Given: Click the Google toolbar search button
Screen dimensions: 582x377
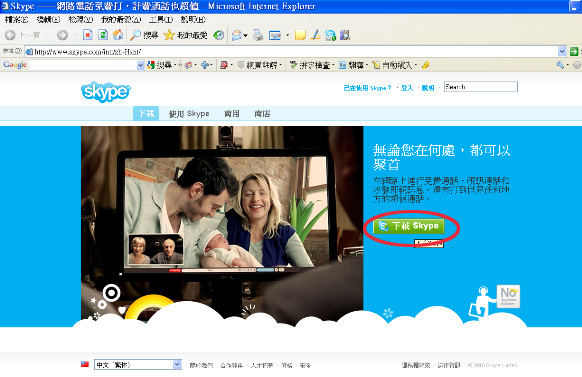Looking at the screenshot, I should coord(160,65).
